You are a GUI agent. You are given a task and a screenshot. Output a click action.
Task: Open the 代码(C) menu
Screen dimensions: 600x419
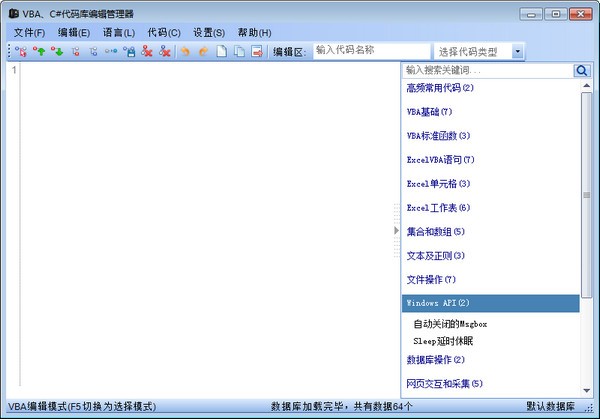pyautogui.click(x=164, y=33)
